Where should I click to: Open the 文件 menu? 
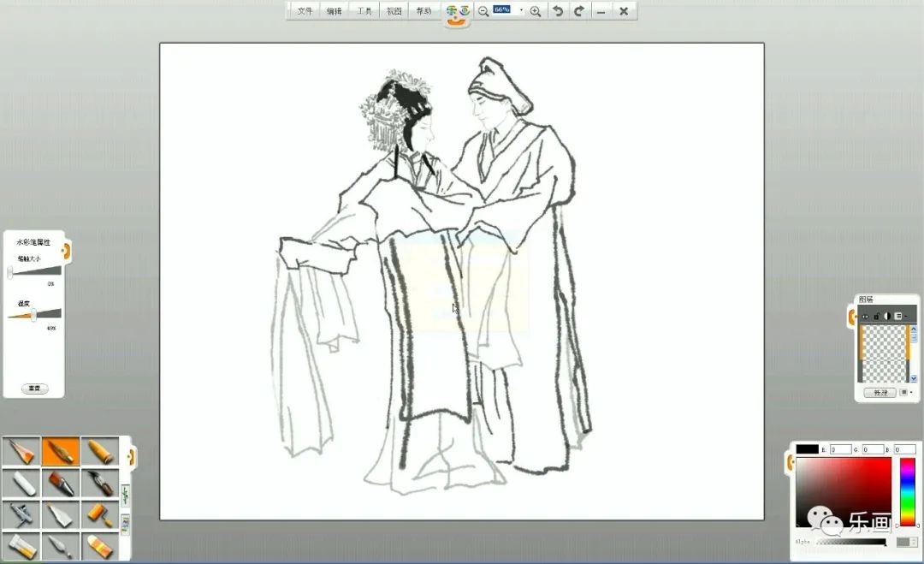coord(305,11)
